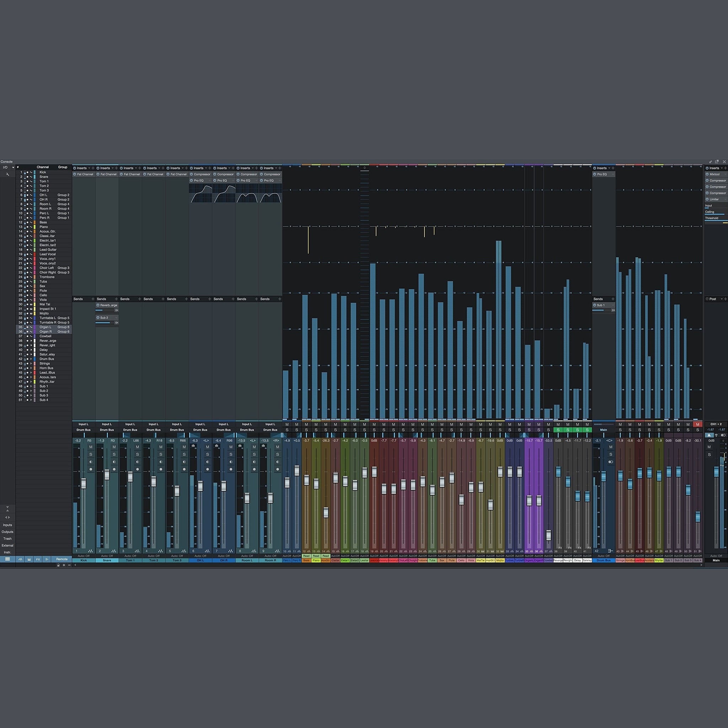Click the Snare channel volume fader
728x728 pixels.
coord(107,475)
